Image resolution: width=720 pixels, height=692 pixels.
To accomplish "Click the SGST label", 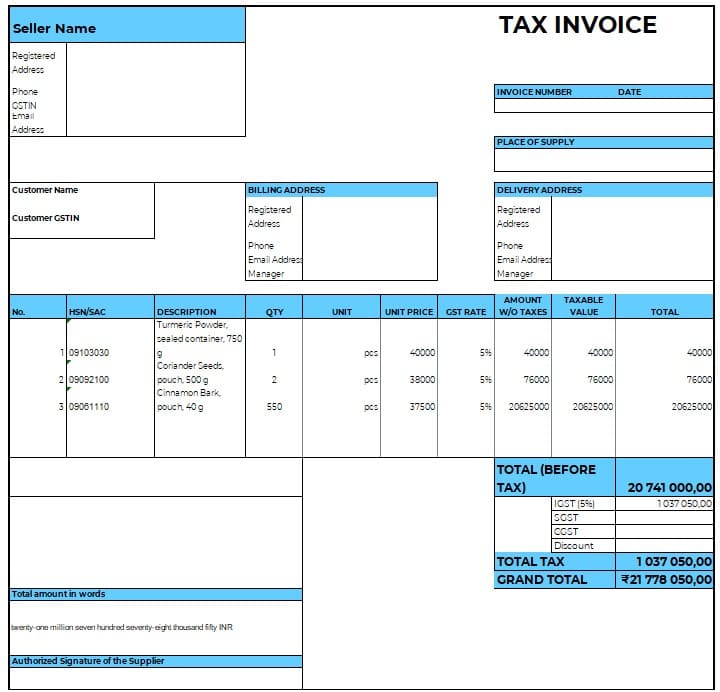I will (566, 518).
